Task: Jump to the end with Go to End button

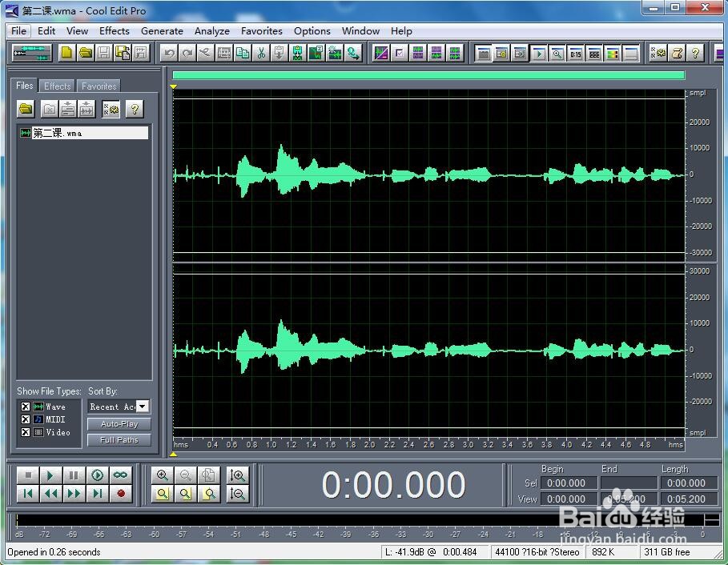Action: 97,494
